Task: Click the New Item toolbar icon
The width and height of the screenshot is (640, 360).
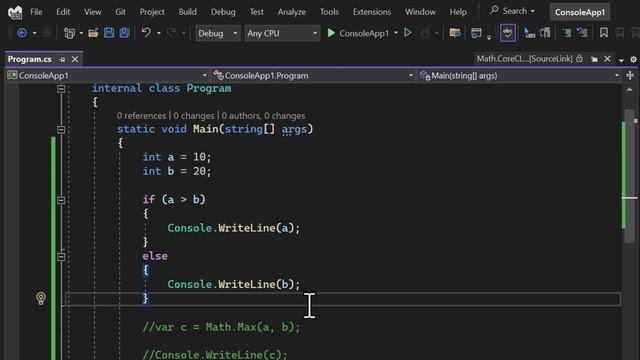Action: pos(69,33)
